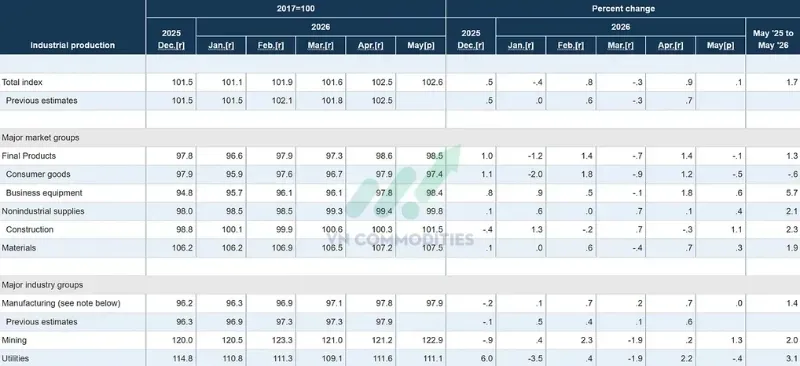Click the '2017=100' group header

(295, 8)
